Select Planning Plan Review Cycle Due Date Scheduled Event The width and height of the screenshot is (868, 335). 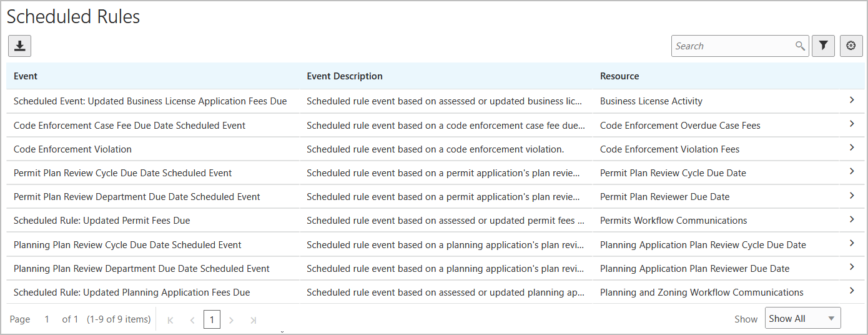click(127, 245)
